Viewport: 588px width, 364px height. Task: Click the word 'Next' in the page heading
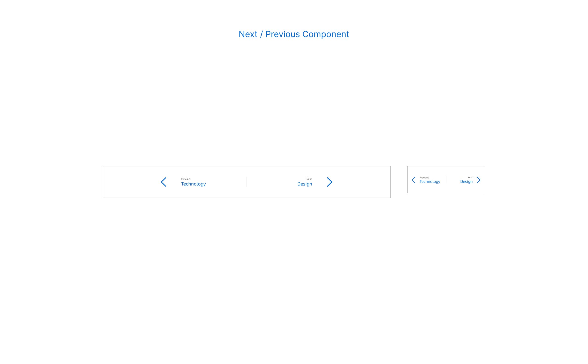tap(248, 34)
